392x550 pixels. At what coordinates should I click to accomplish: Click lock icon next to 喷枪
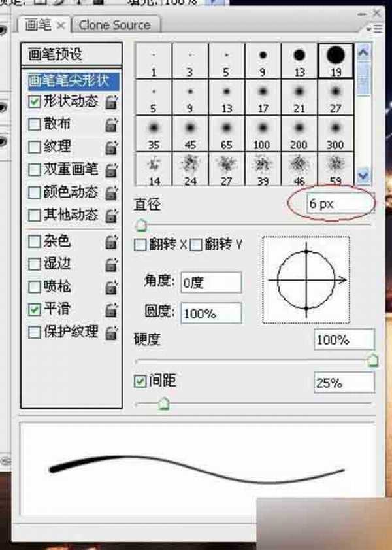click(112, 287)
